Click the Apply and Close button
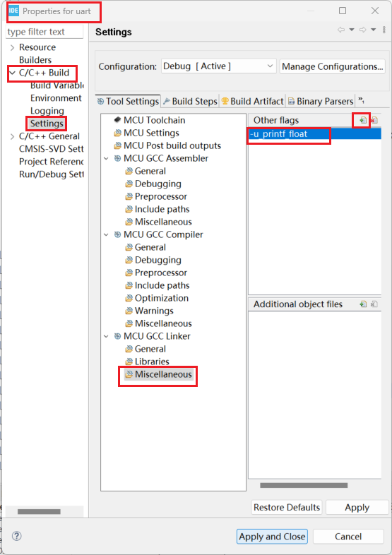This screenshot has height=555, width=392. [x=272, y=537]
